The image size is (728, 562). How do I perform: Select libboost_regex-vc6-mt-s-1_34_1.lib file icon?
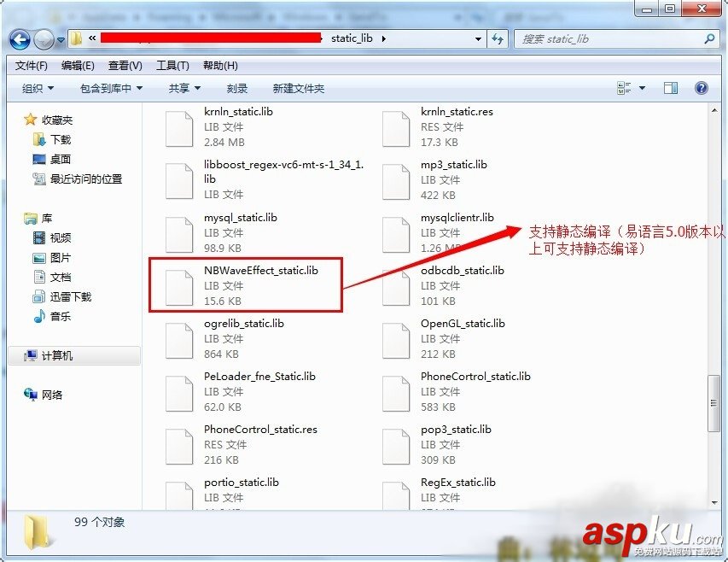point(179,181)
